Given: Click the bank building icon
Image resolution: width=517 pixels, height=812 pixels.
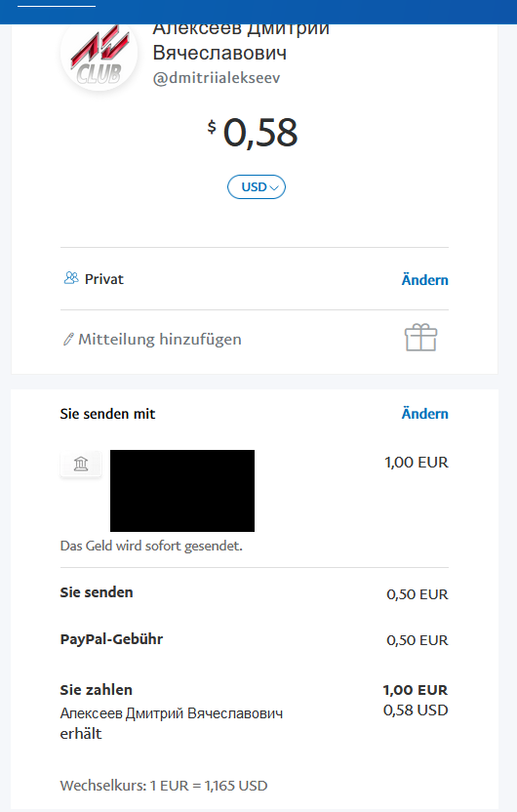Looking at the screenshot, I should tap(81, 464).
